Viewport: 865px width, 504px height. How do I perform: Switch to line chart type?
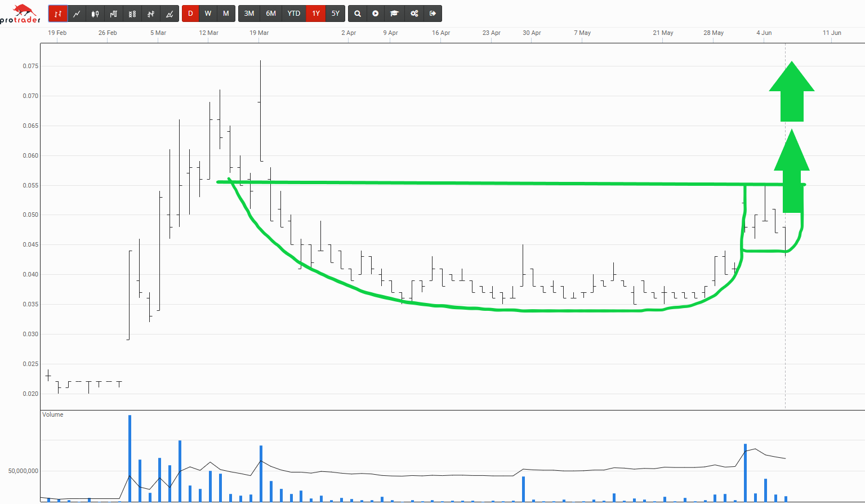(77, 14)
